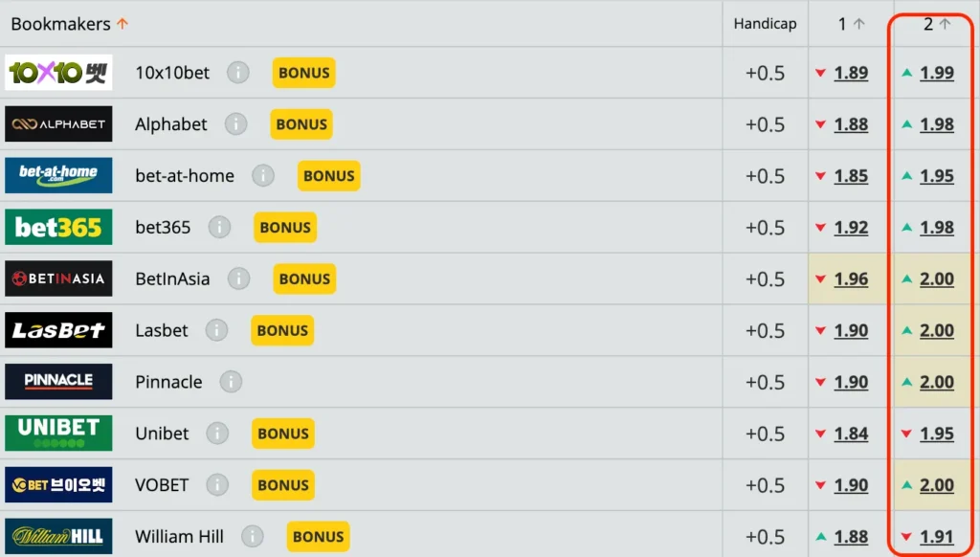Screen dimensions: 980x557
Task: Claim the 10x10bet BONUS button
Action: click(303, 73)
